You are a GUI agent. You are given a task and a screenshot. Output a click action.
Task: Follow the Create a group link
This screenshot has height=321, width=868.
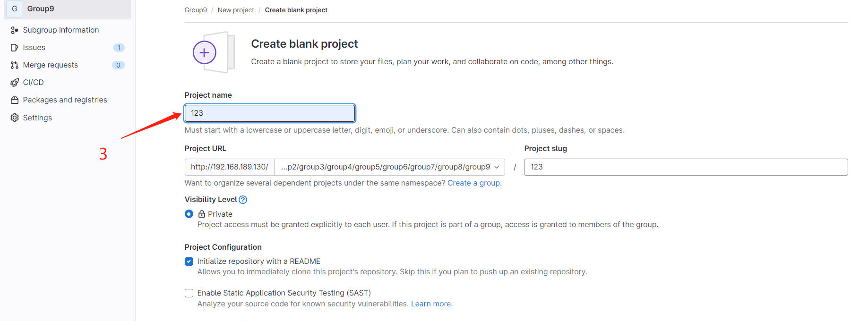tap(474, 183)
